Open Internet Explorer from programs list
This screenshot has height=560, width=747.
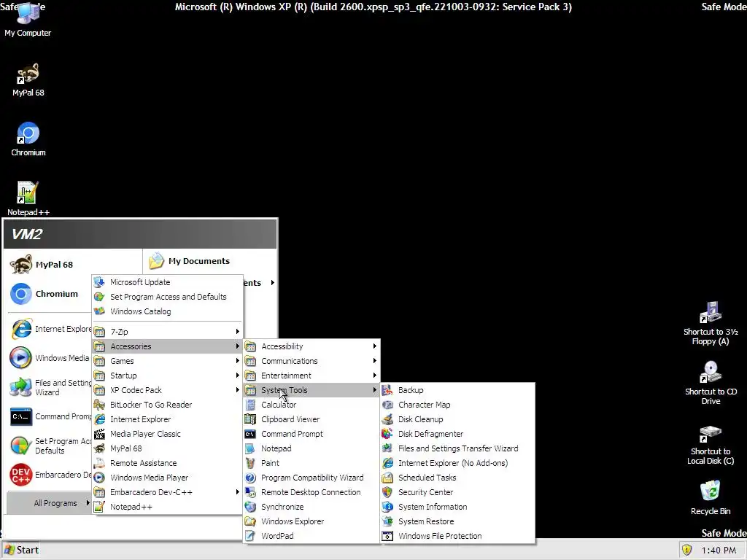click(x=167, y=419)
